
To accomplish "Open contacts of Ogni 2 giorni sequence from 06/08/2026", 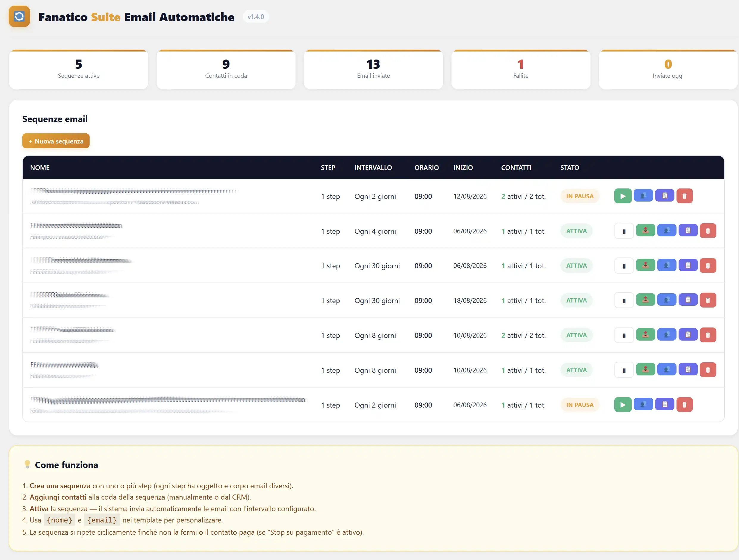I will tap(643, 404).
